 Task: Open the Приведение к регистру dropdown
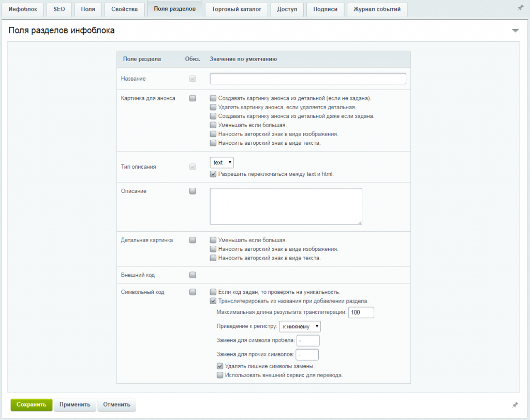click(300, 326)
